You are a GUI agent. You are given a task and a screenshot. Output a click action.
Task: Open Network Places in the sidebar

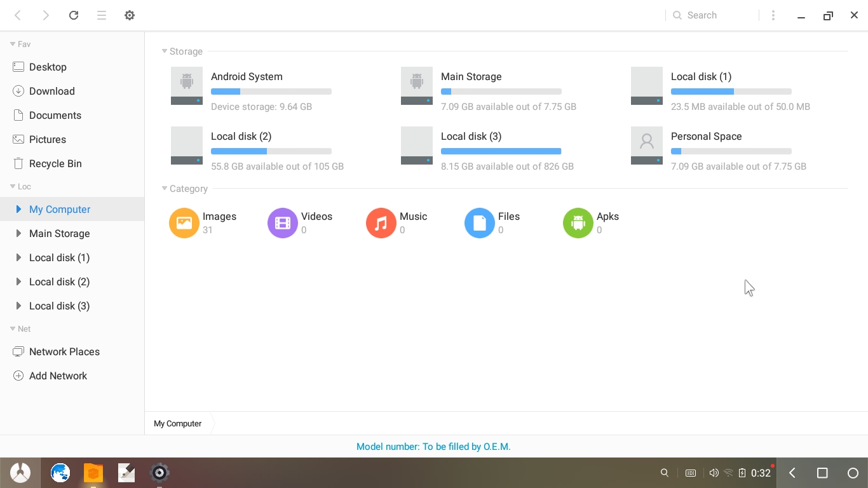[64, 351]
